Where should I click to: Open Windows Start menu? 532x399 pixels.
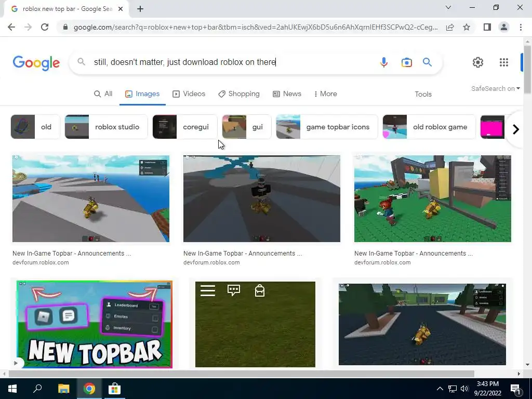[12, 389]
